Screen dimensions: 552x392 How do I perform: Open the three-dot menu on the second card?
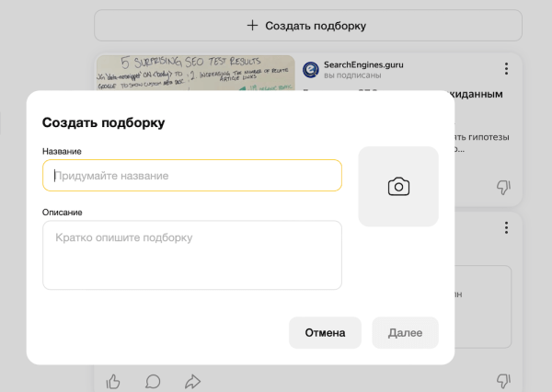[x=505, y=227]
